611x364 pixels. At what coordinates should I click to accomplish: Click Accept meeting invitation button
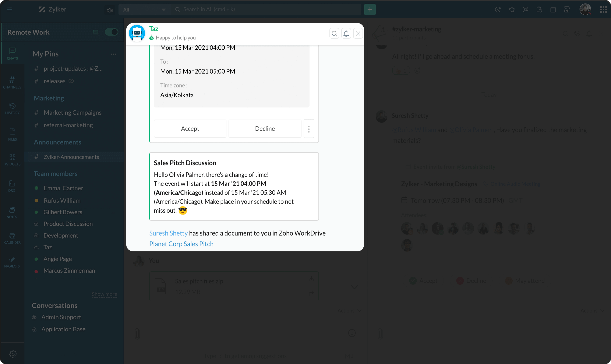tap(190, 128)
